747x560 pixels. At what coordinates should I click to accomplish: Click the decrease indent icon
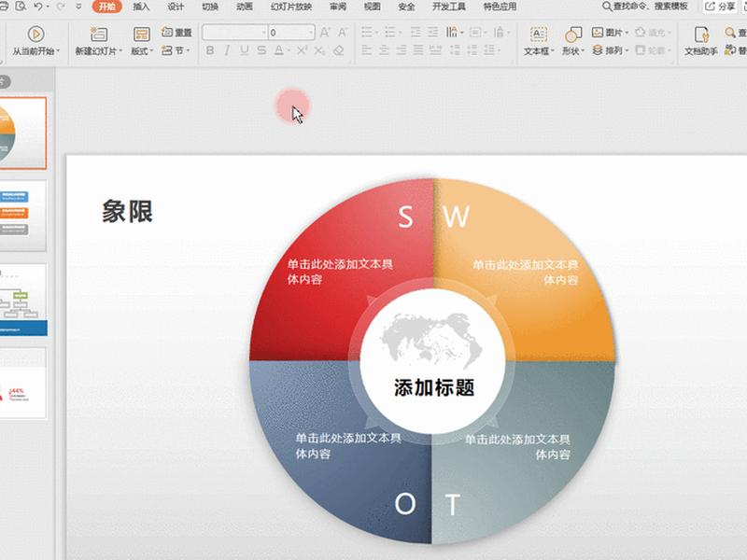click(416, 33)
